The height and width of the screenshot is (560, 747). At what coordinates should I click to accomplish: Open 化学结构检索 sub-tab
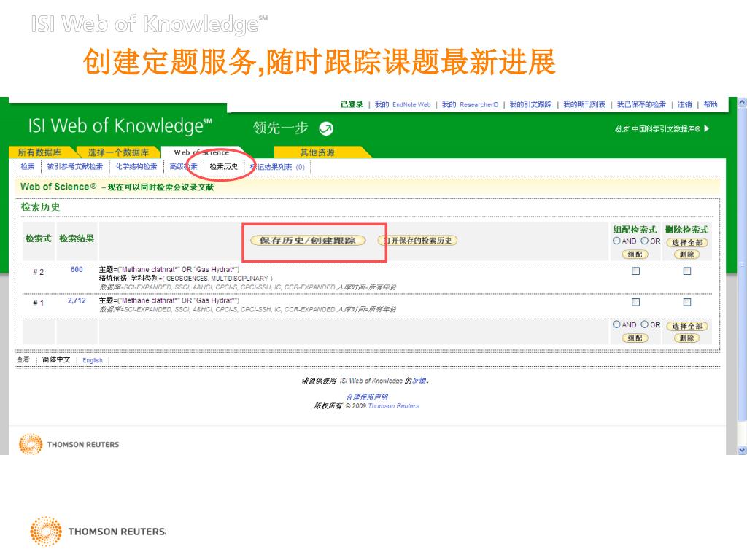tap(136, 167)
